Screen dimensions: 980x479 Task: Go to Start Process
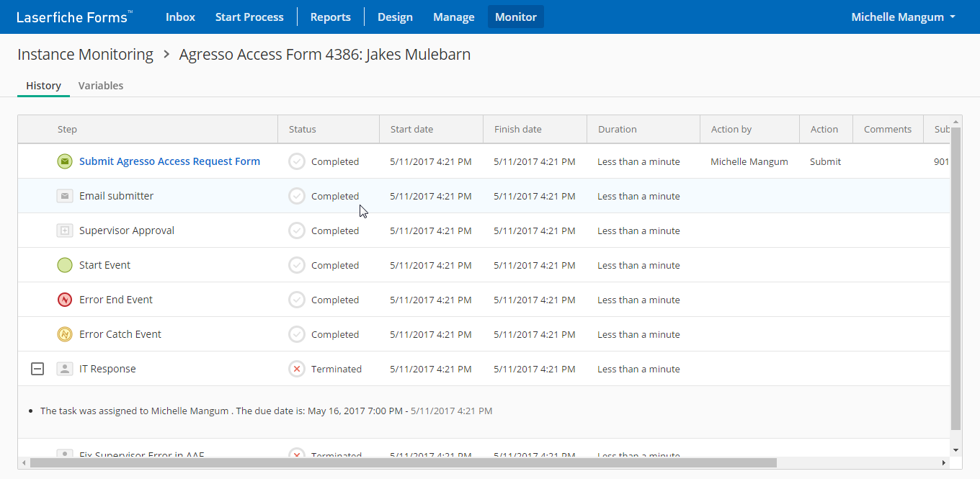click(249, 17)
